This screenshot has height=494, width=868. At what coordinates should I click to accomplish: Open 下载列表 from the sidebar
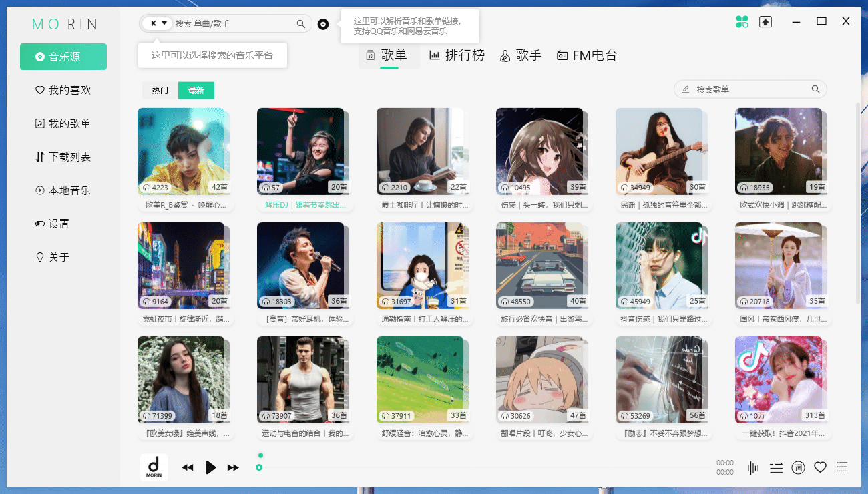tap(63, 157)
